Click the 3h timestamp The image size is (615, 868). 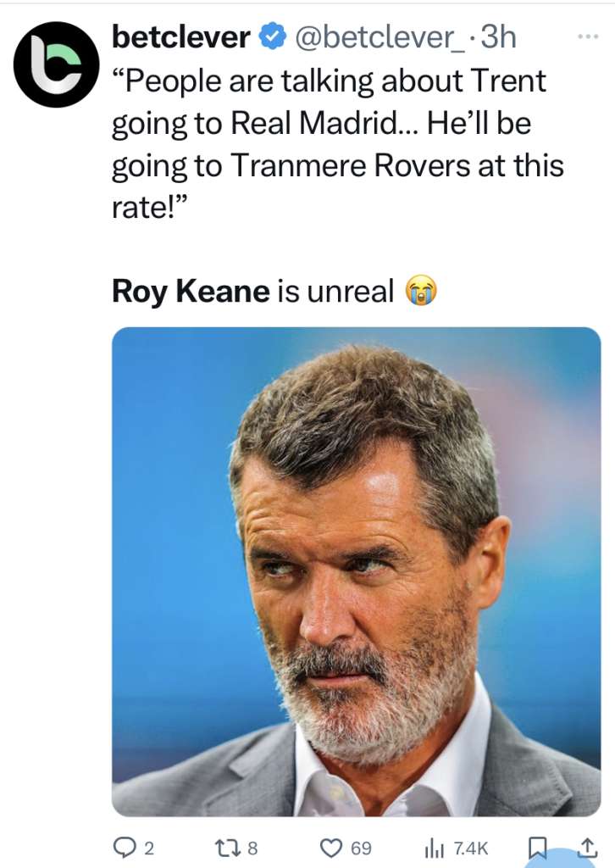(500, 37)
